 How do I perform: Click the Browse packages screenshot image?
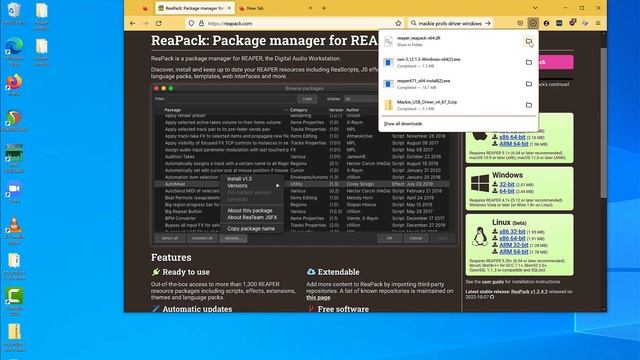point(304,164)
